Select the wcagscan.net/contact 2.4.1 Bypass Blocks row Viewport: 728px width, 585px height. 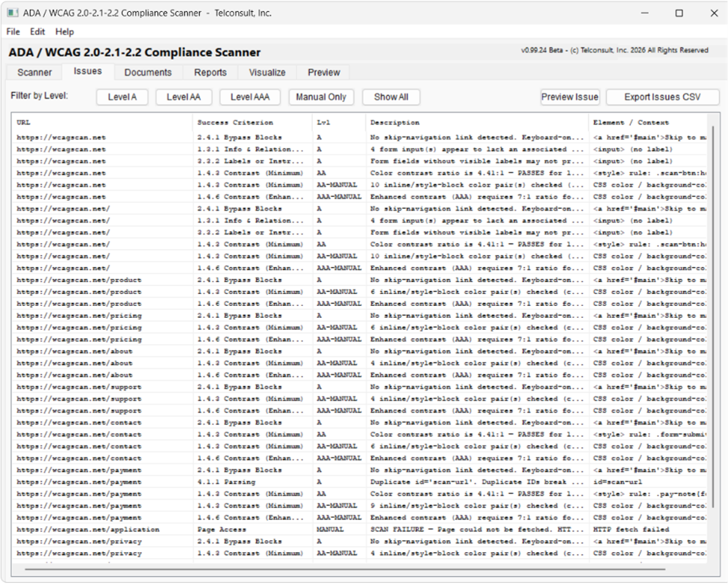pyautogui.click(x=360, y=422)
